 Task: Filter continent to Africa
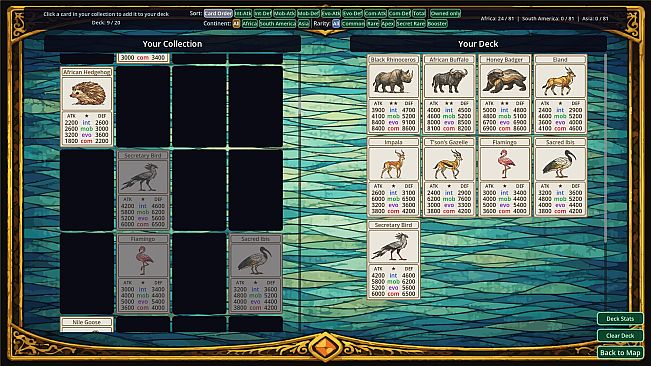250,24
